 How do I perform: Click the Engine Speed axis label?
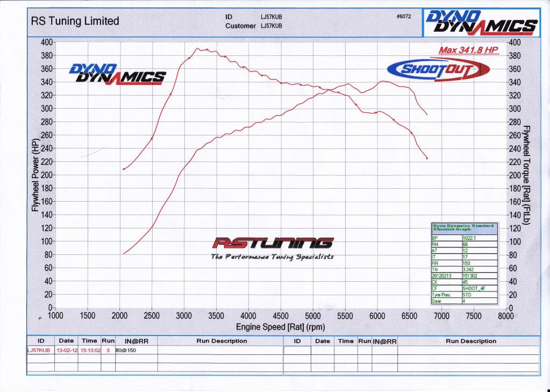(x=280, y=327)
